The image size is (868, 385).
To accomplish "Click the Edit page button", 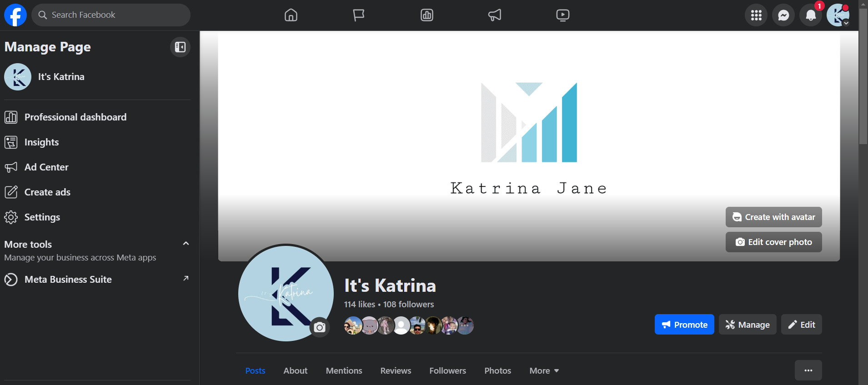I will pyautogui.click(x=801, y=325).
